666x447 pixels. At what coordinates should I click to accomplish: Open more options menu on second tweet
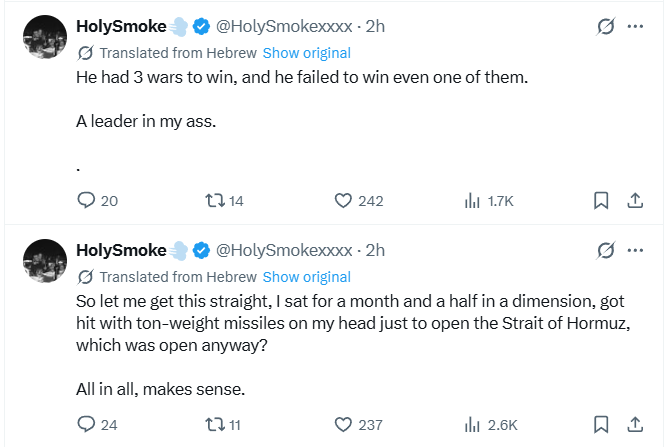[635, 250]
